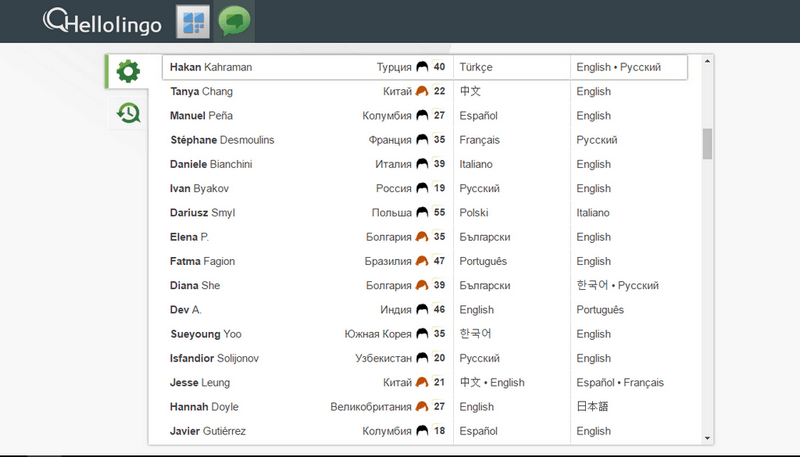
Task: Select the green gear settings tab
Action: (128, 71)
